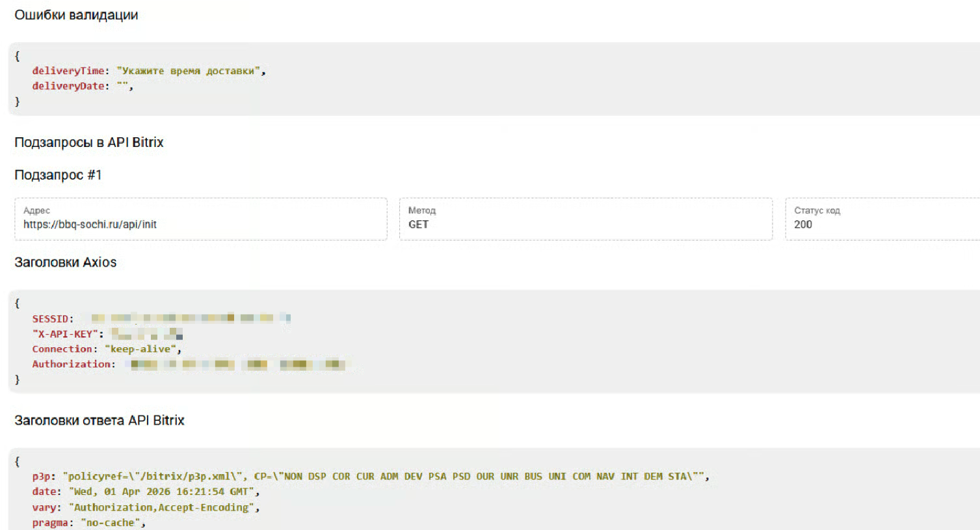Click the "Заголовки ответа API Bitrix" heading
This screenshot has width=980, height=530.
[99, 421]
